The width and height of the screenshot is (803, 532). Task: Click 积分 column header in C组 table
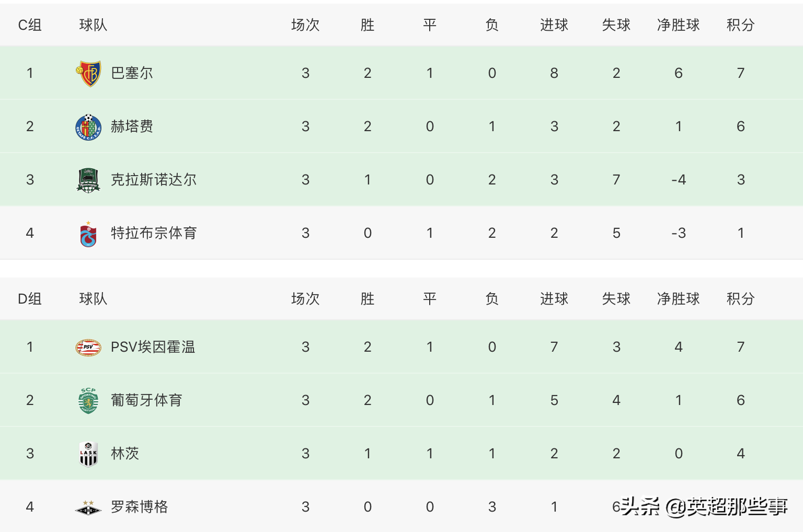tap(740, 25)
